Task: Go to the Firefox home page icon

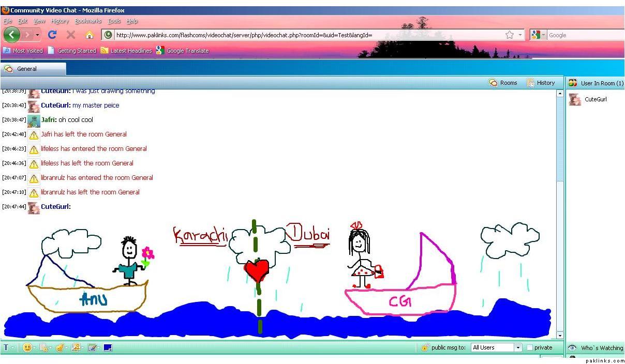Action: pyautogui.click(x=89, y=35)
